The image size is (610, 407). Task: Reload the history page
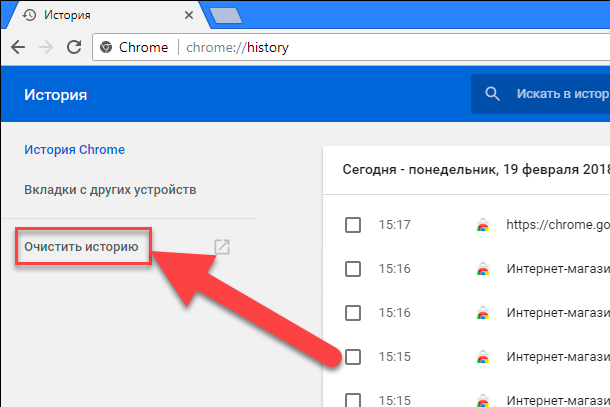click(x=74, y=47)
